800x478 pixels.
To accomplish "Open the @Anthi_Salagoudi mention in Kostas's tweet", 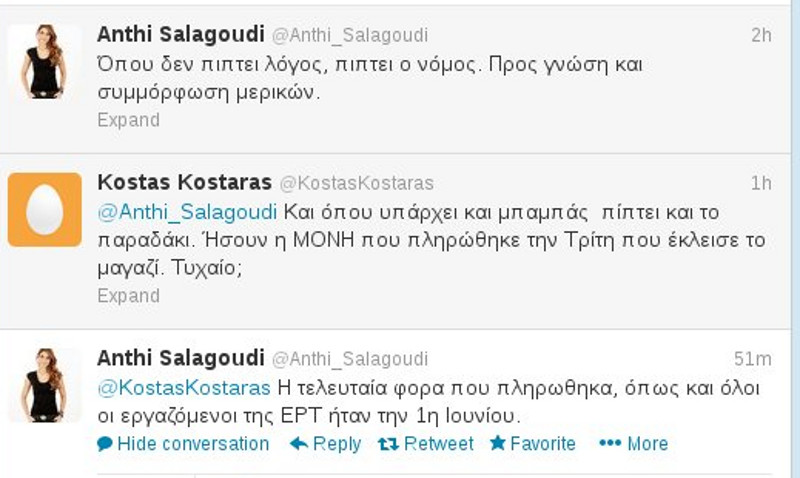I will point(189,213).
